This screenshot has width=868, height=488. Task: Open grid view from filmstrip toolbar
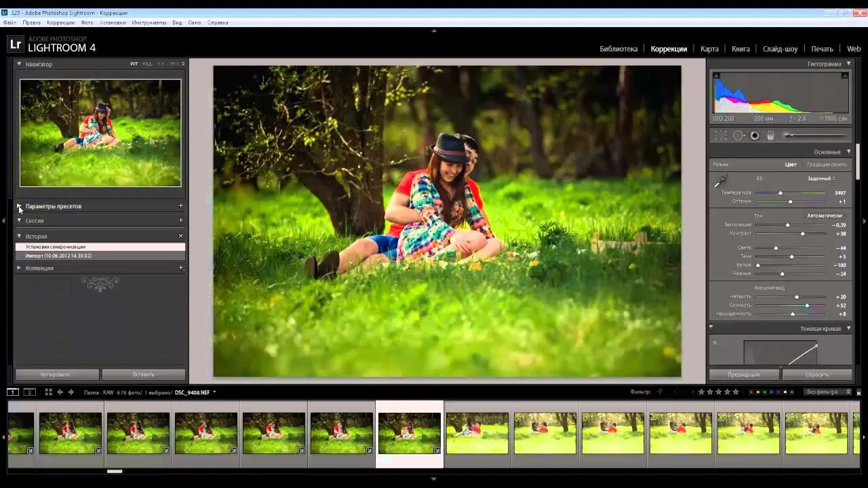tap(48, 392)
